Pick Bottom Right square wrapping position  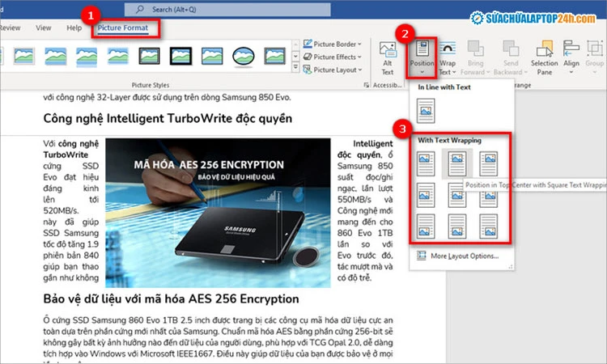point(488,226)
